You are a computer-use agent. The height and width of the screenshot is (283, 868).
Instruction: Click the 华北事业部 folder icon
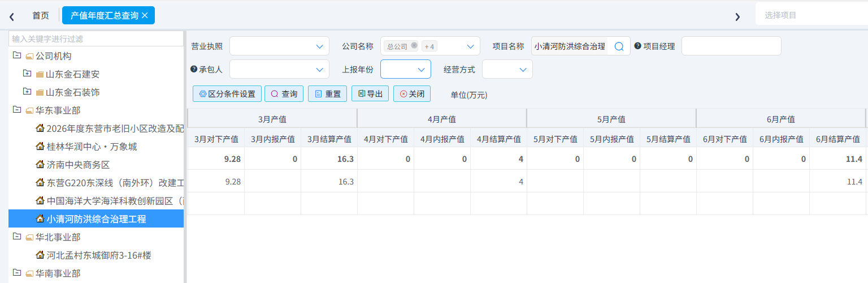(x=29, y=237)
